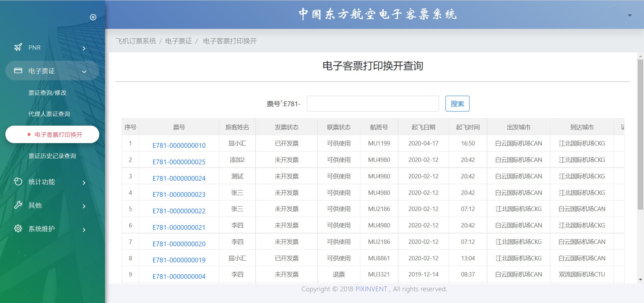Click breadcrumb 电子票证

tap(178, 41)
